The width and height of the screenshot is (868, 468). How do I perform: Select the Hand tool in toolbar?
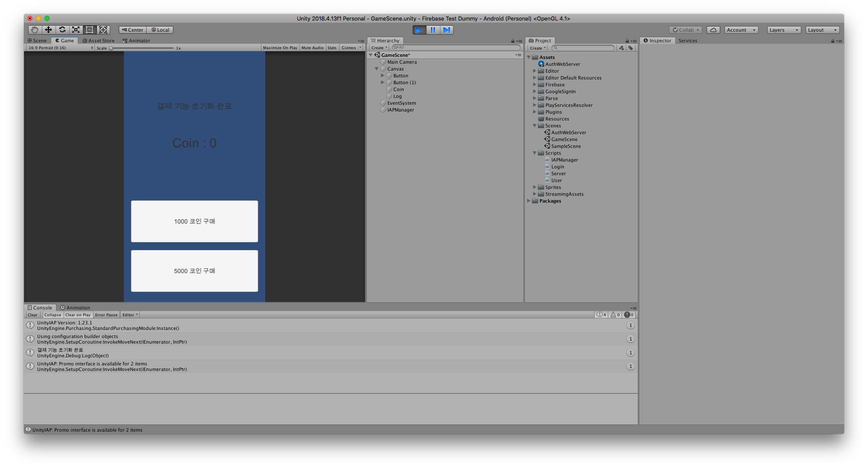[35, 30]
